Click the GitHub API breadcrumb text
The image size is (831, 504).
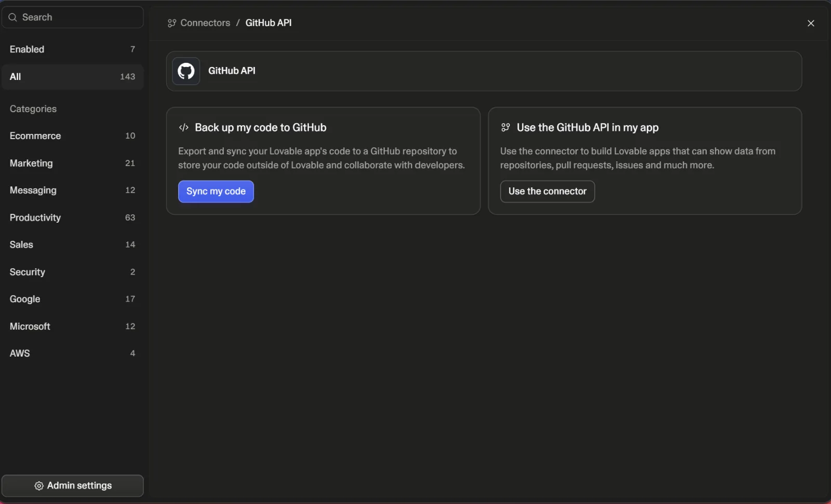[269, 23]
